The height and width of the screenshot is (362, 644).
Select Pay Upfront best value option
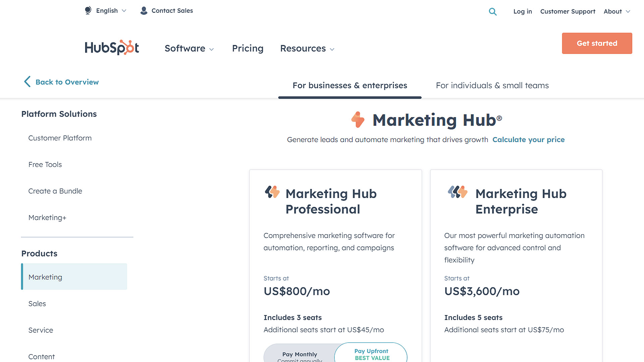(371, 353)
